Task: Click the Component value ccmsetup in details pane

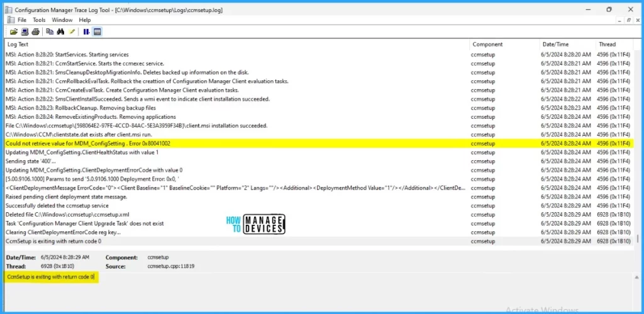Action: click(x=158, y=257)
